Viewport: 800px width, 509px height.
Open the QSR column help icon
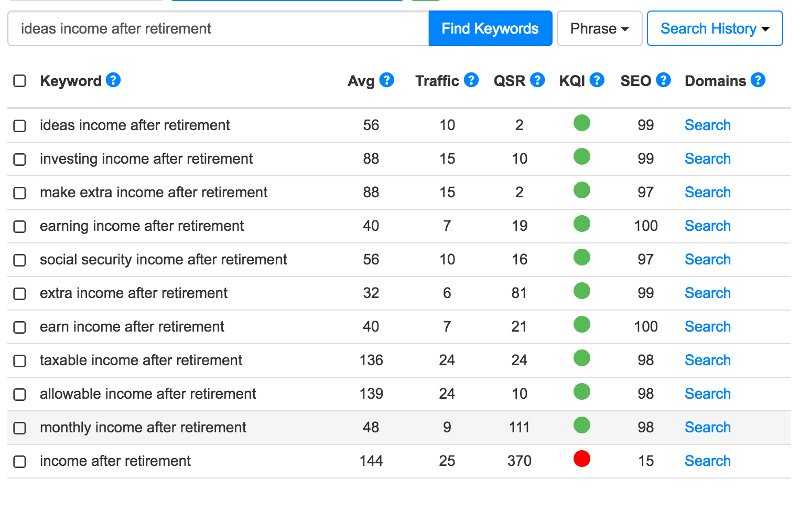click(x=537, y=80)
